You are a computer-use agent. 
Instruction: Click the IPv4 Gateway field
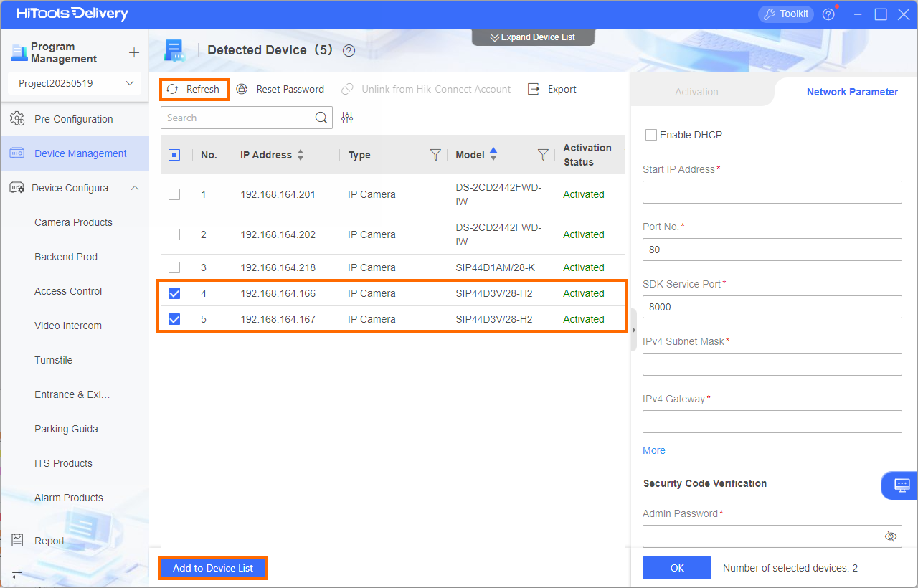(x=772, y=422)
